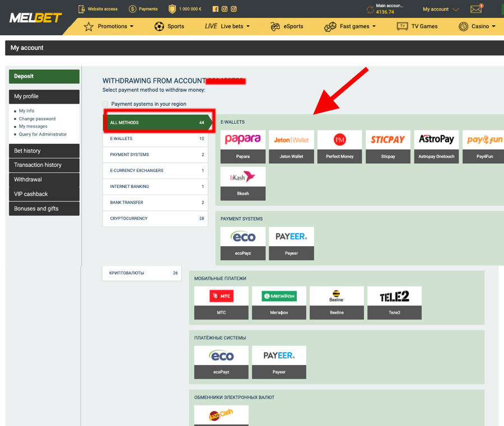Screen dimensions: 504x426
Task: Pick the Bkash wallet icon
Action: (243, 177)
